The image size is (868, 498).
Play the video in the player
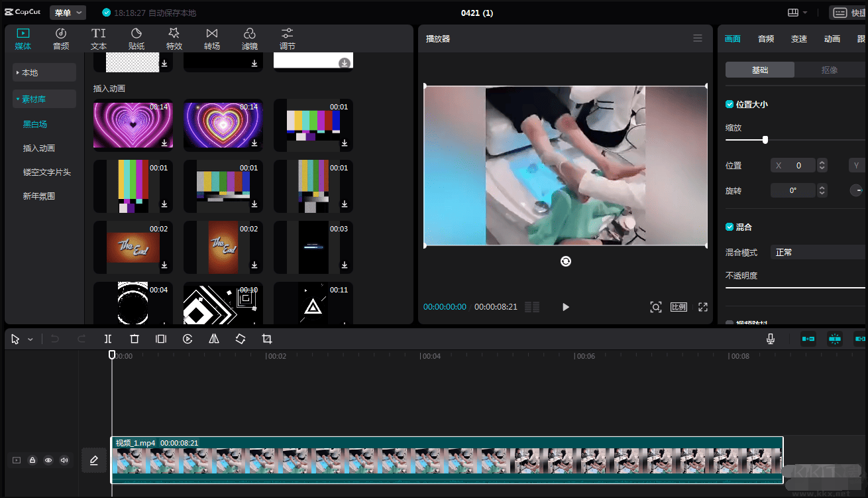tap(566, 307)
